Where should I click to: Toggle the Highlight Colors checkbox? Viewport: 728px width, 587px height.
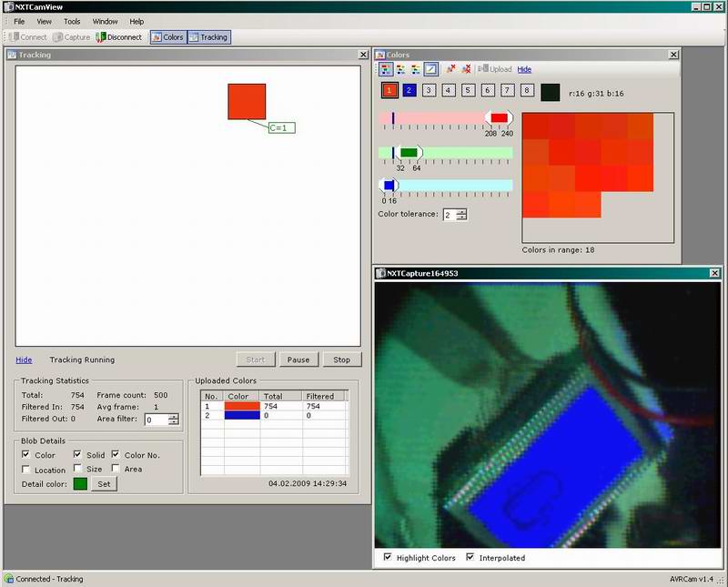pos(389,557)
